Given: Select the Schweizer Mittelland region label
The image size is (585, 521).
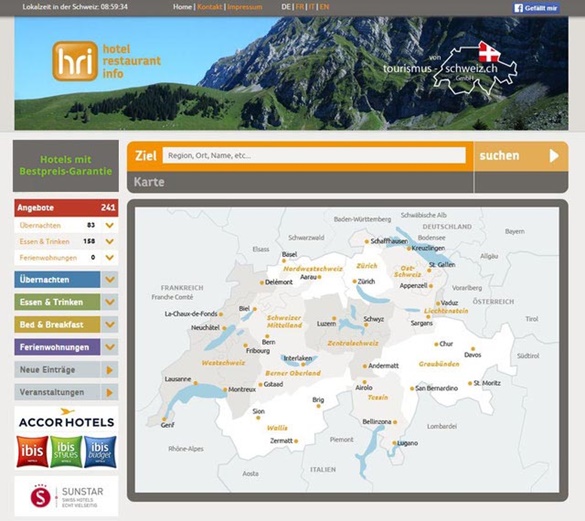Looking at the screenshot, I should [x=284, y=321].
